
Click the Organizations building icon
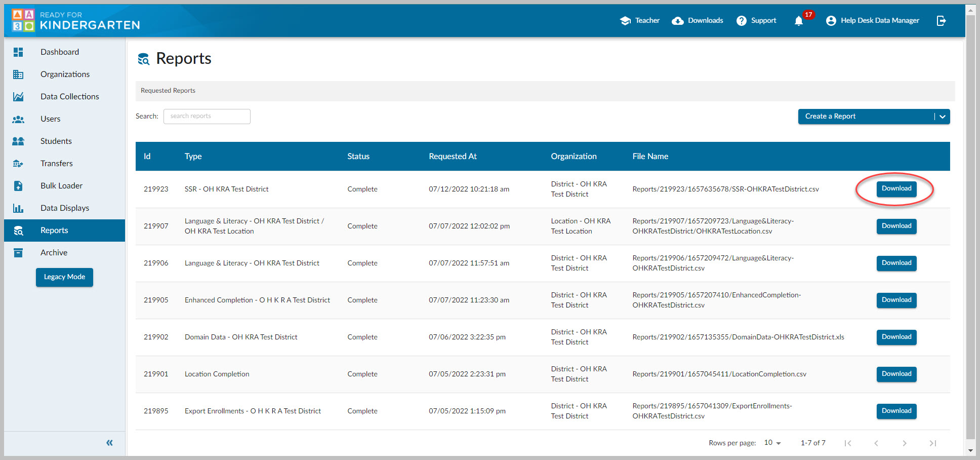tap(18, 74)
